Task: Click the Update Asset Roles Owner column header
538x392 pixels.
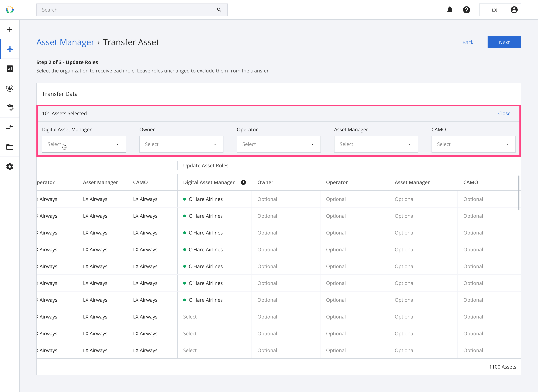Action: (265, 182)
